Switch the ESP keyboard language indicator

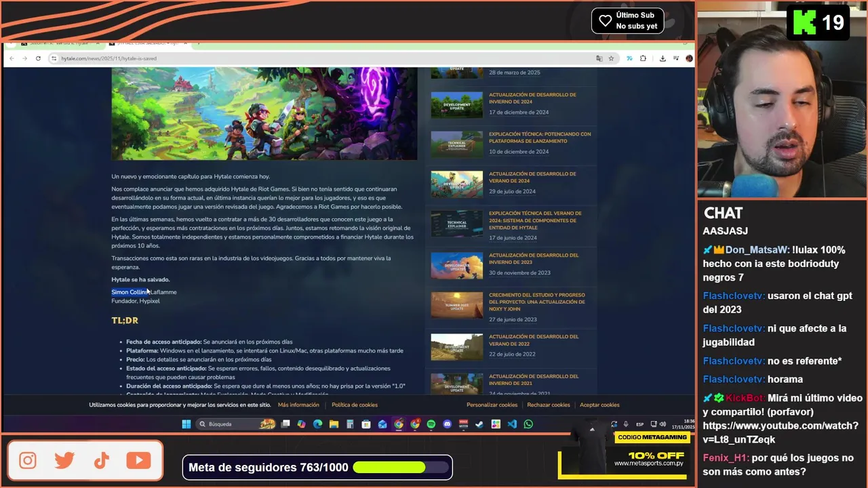click(639, 424)
